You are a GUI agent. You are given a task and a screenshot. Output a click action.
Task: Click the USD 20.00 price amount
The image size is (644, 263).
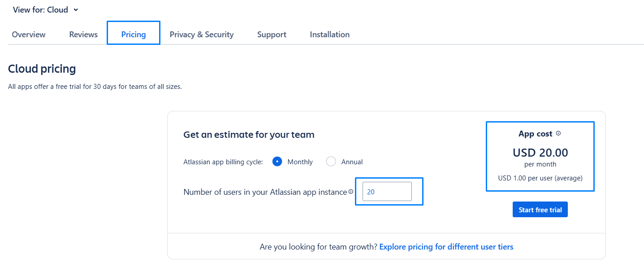click(540, 153)
